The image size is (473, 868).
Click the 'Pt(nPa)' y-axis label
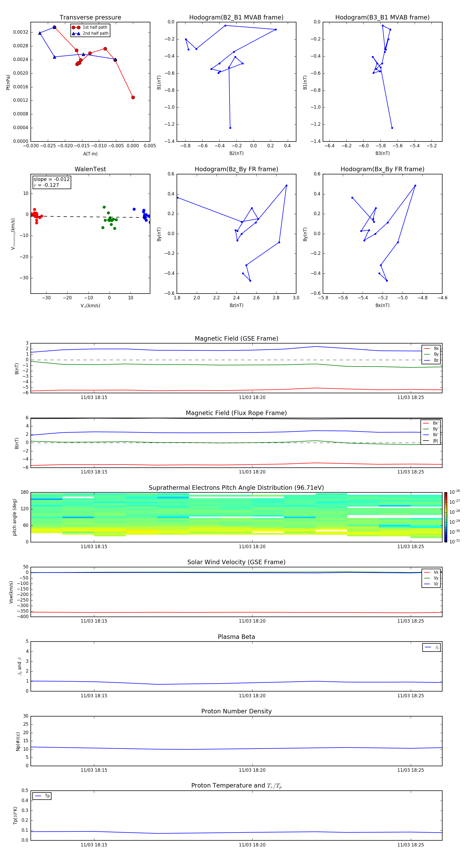click(8, 82)
